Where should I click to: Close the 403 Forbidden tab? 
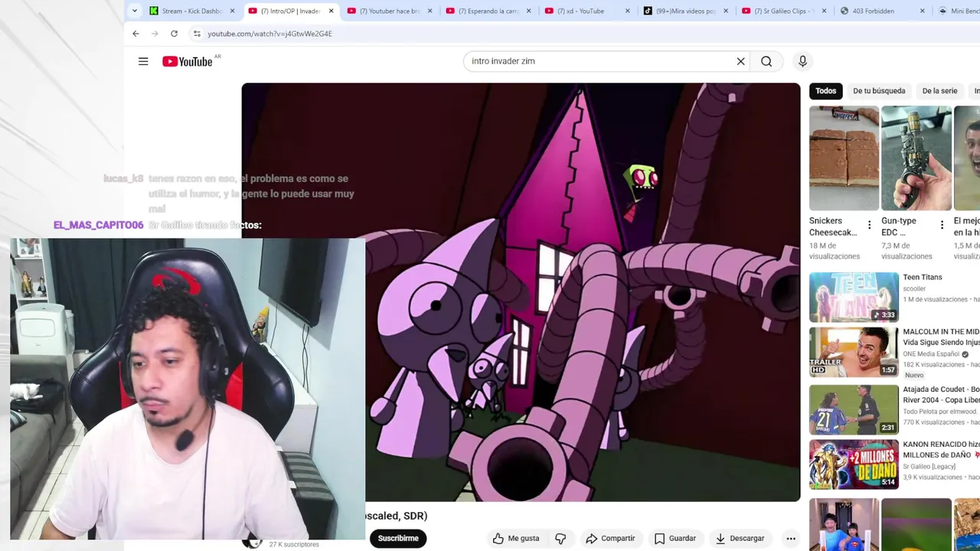pos(923,11)
